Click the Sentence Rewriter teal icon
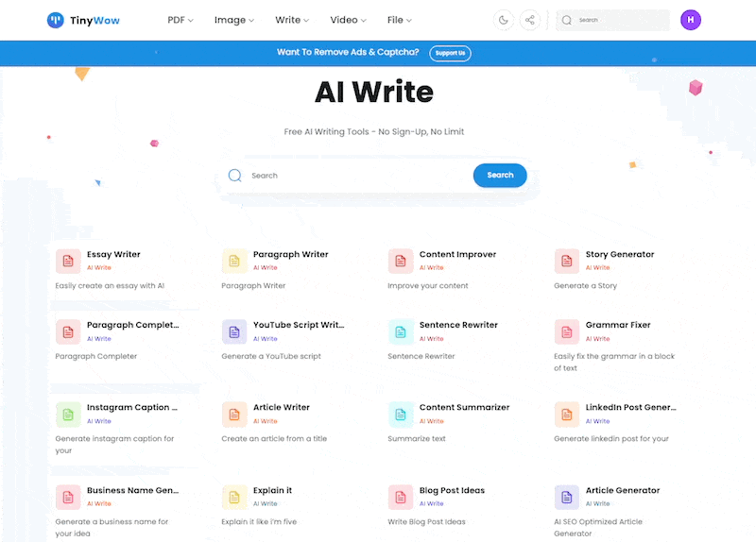Image resolution: width=756 pixels, height=542 pixels. pyautogui.click(x=401, y=332)
